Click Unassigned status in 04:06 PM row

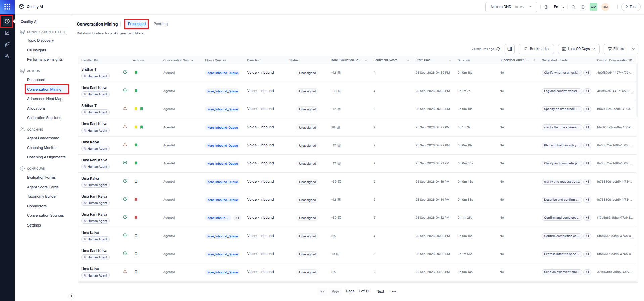tap(307, 236)
